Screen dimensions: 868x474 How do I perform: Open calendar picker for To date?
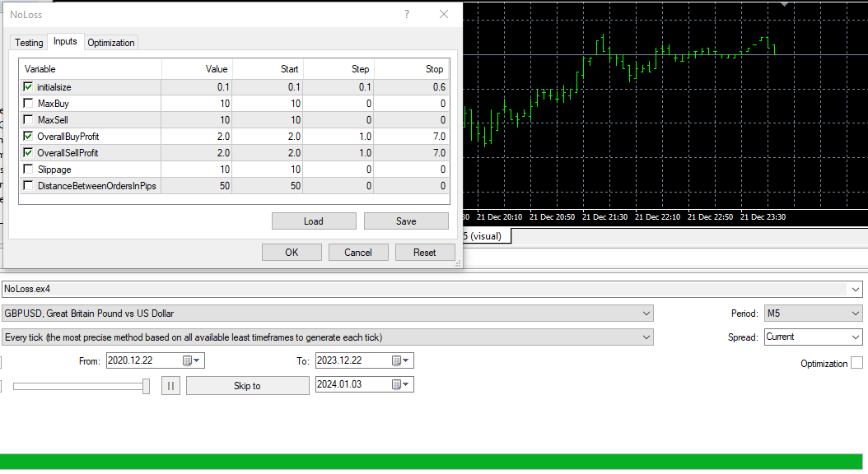pyautogui.click(x=401, y=360)
